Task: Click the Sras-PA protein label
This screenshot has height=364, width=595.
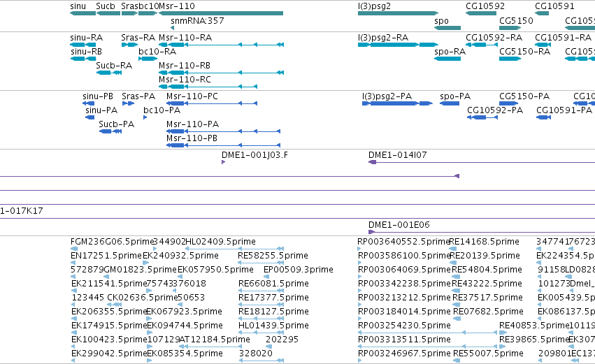Action: 138,96
